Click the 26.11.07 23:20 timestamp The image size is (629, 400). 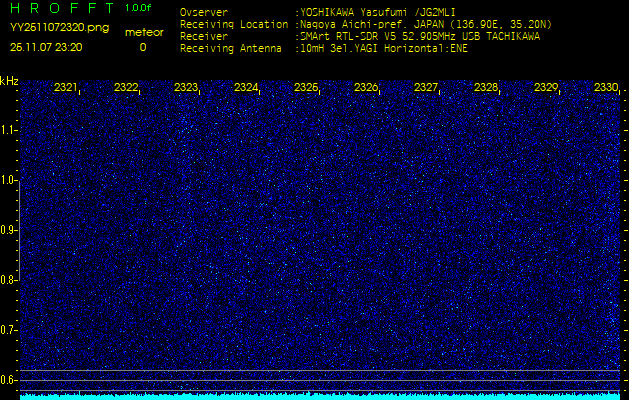point(46,47)
